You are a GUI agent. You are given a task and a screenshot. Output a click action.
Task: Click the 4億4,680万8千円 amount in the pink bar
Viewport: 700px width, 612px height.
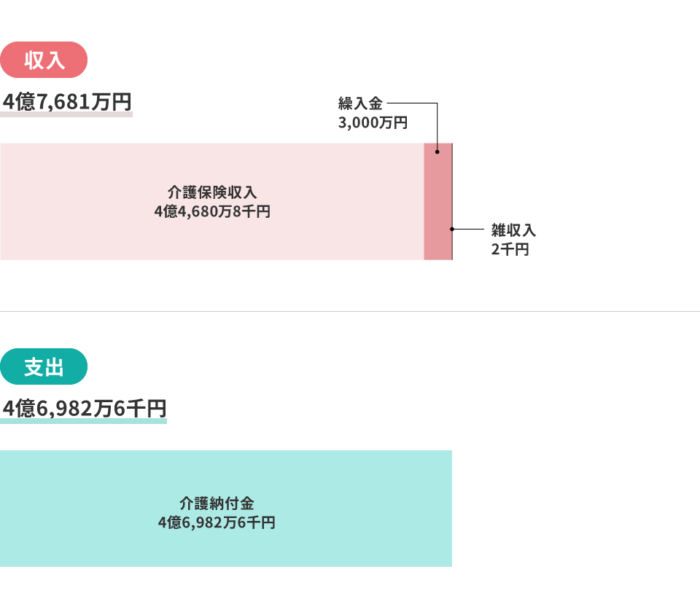[x=212, y=212]
